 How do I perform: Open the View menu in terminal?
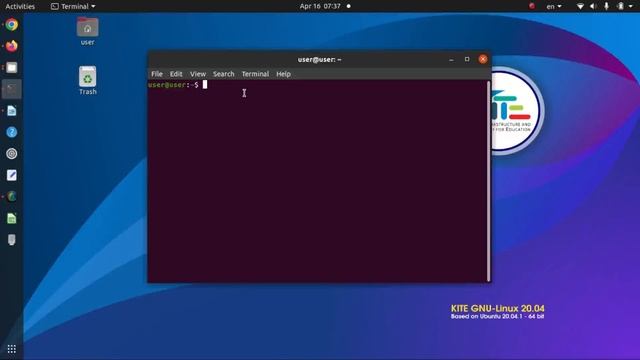[198, 74]
